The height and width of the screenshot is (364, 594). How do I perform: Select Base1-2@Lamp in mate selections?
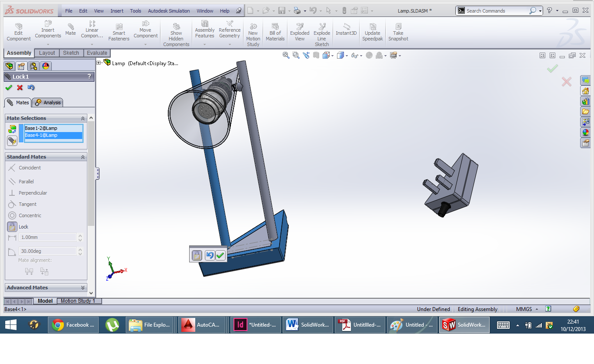coord(53,128)
